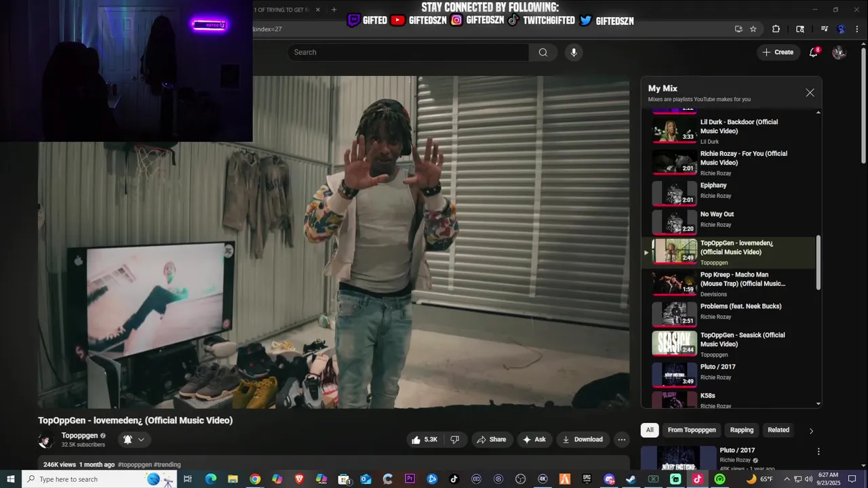Open YouTube account avatar menu
Screen dimensions: 868x488
coord(839,52)
